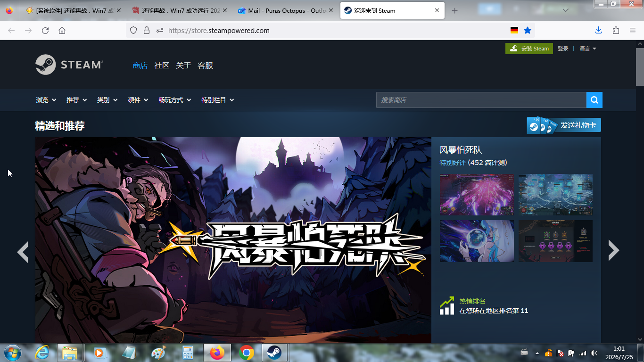Click the German flag icon in the address bar

click(x=514, y=30)
